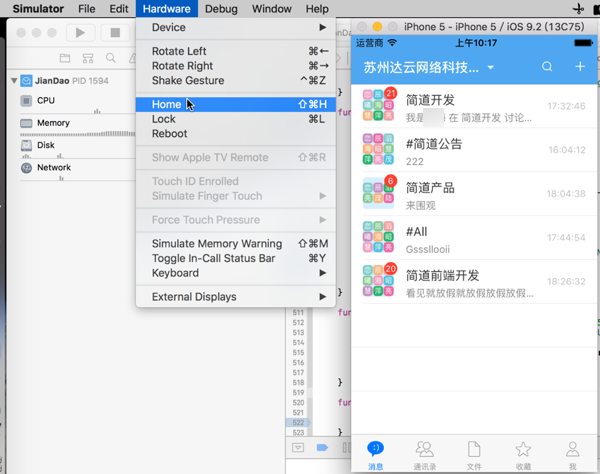
Task: Choose Lock in the Hardware menu
Action: pos(236,119)
